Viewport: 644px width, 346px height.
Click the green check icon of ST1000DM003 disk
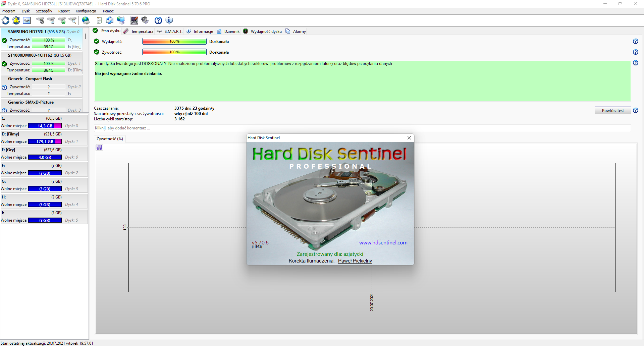click(x=4, y=64)
